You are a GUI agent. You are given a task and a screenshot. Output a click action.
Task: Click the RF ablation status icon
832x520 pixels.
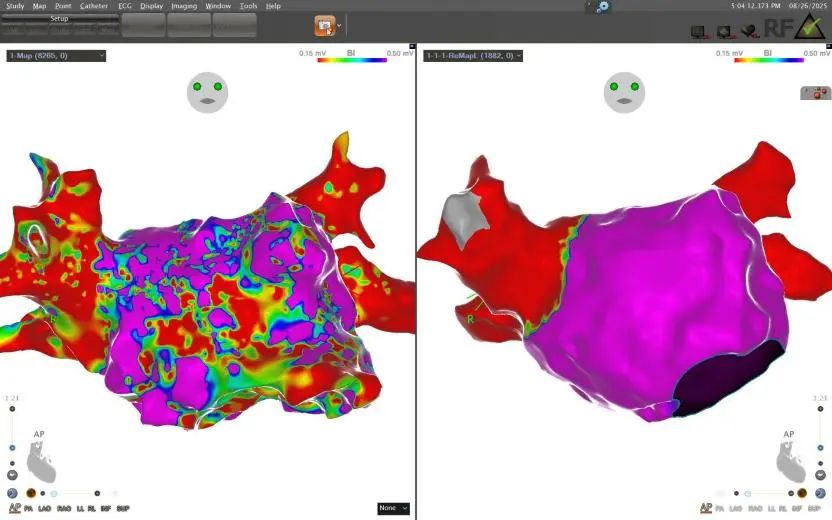point(779,27)
